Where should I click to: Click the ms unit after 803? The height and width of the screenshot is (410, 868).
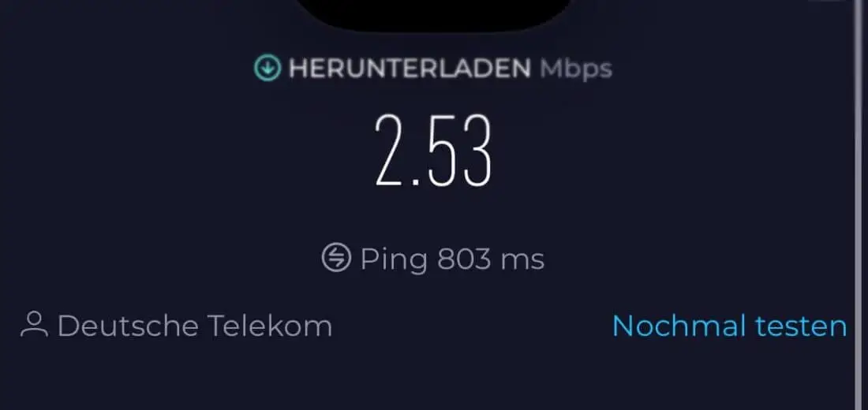click(x=522, y=260)
